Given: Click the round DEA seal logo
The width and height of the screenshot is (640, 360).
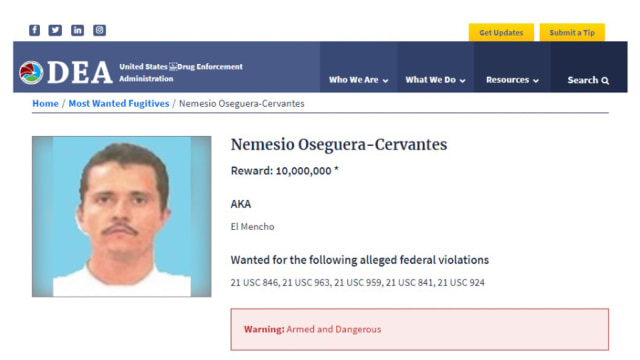Looking at the screenshot, I should click(x=31, y=73).
